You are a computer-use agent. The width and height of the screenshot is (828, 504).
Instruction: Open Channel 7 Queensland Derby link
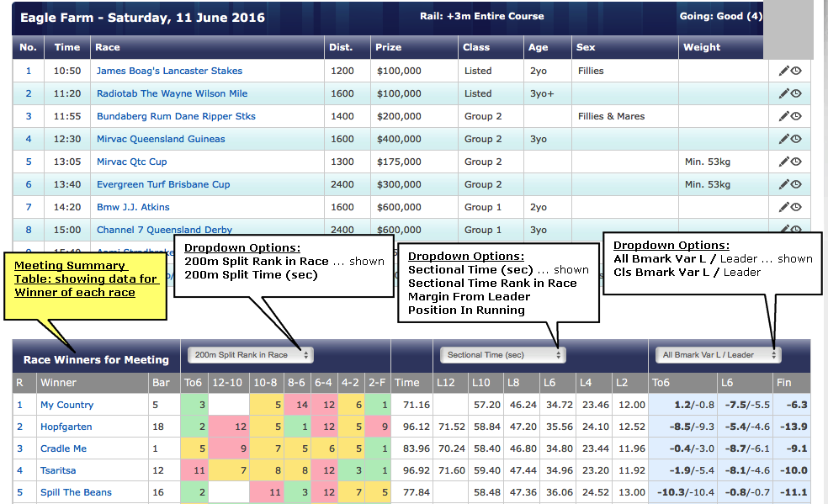pos(164,230)
